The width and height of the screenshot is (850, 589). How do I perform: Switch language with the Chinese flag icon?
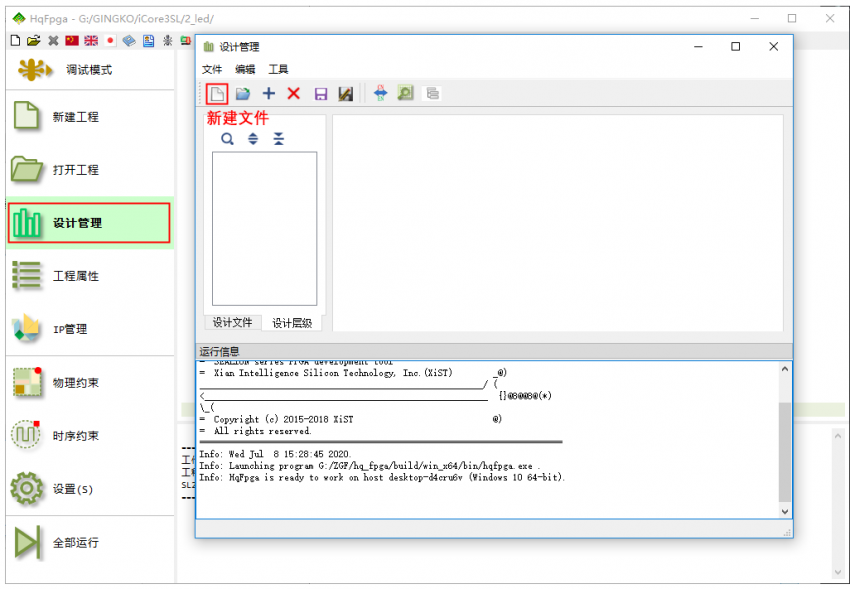click(x=72, y=41)
